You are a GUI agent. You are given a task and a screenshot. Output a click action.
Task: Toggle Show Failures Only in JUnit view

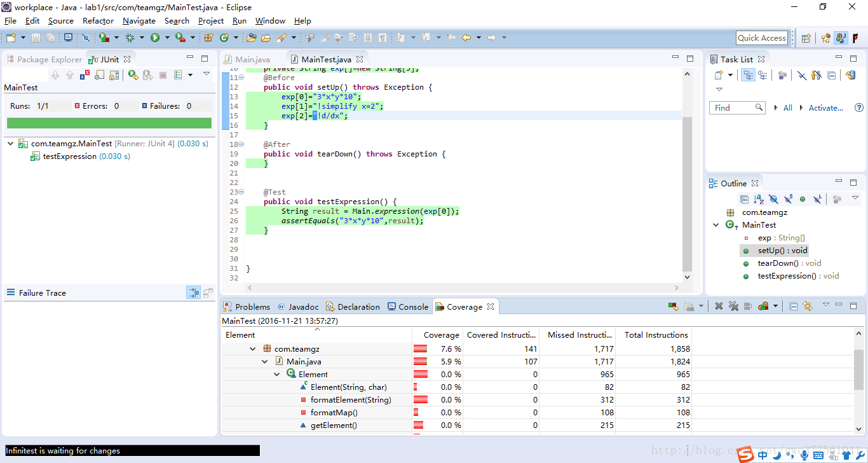[85, 75]
